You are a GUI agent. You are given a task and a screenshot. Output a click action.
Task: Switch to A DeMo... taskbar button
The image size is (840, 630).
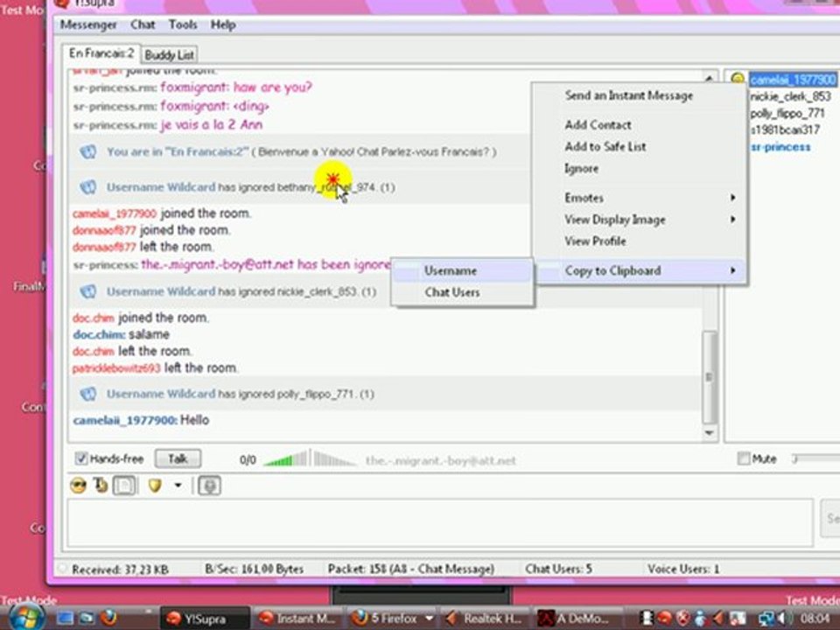pyautogui.click(x=578, y=619)
